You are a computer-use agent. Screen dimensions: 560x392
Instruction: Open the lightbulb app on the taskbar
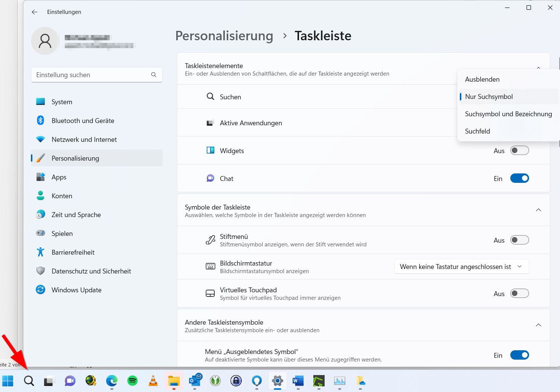click(257, 381)
